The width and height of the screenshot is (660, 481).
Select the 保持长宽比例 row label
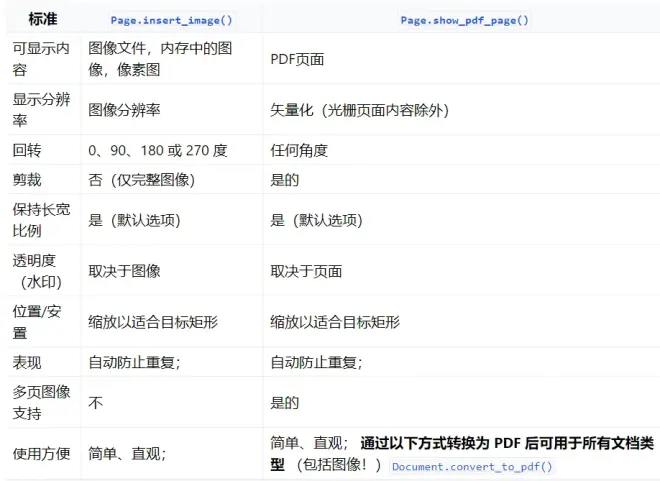[x=41, y=220]
